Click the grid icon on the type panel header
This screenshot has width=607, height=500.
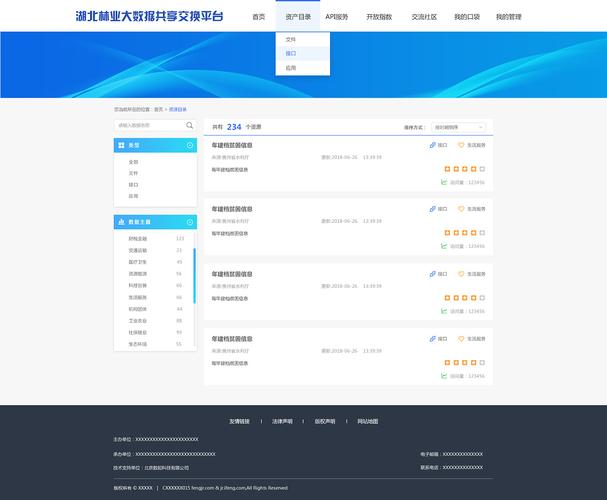[121, 145]
